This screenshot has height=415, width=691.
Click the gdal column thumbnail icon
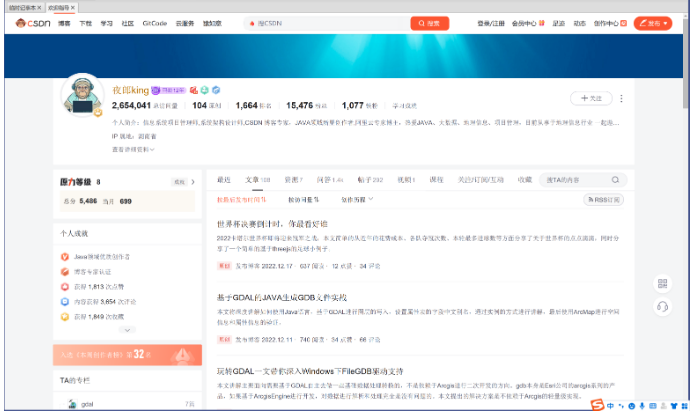[x=72, y=404]
